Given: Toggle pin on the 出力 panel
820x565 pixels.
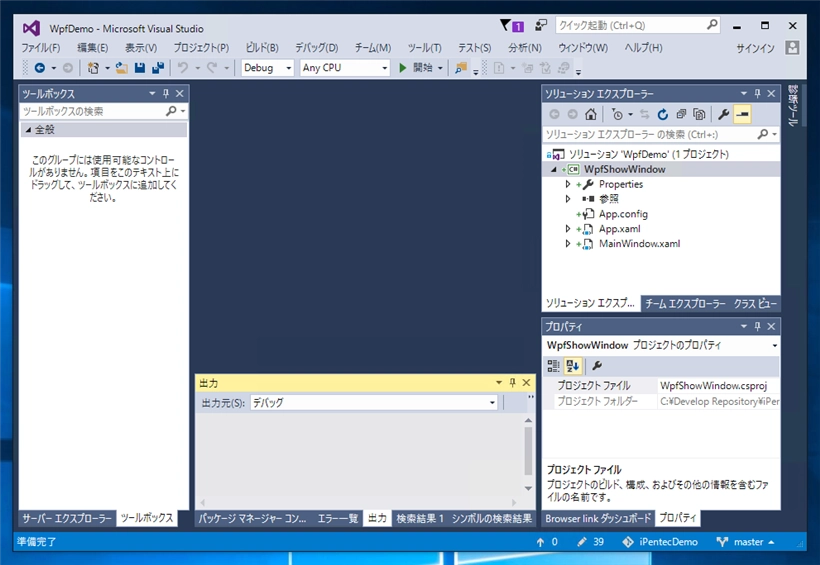Looking at the screenshot, I should tap(512, 383).
